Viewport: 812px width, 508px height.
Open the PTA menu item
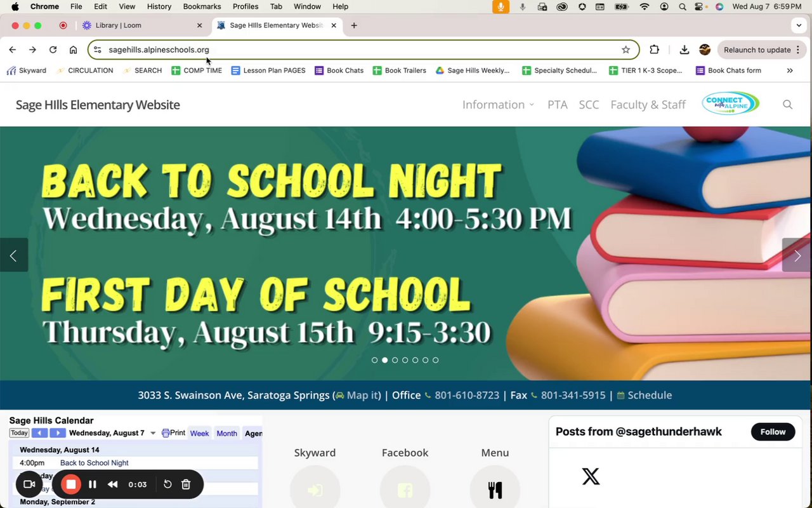pyautogui.click(x=558, y=105)
